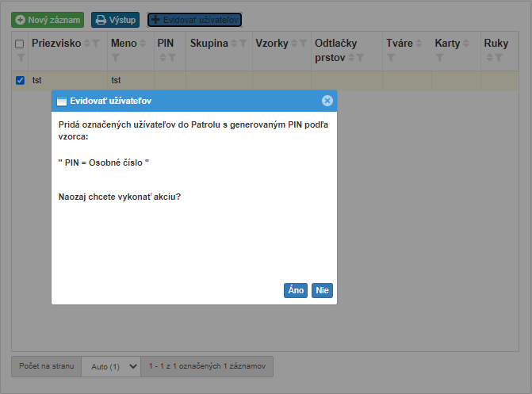532x394 pixels.
Task: Click Evidovať užívateľov toolbar button
Action: point(195,20)
